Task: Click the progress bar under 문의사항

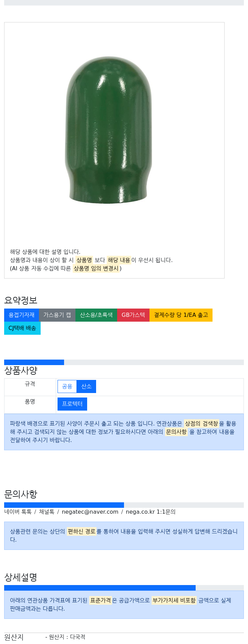Action: [x=124, y=505]
